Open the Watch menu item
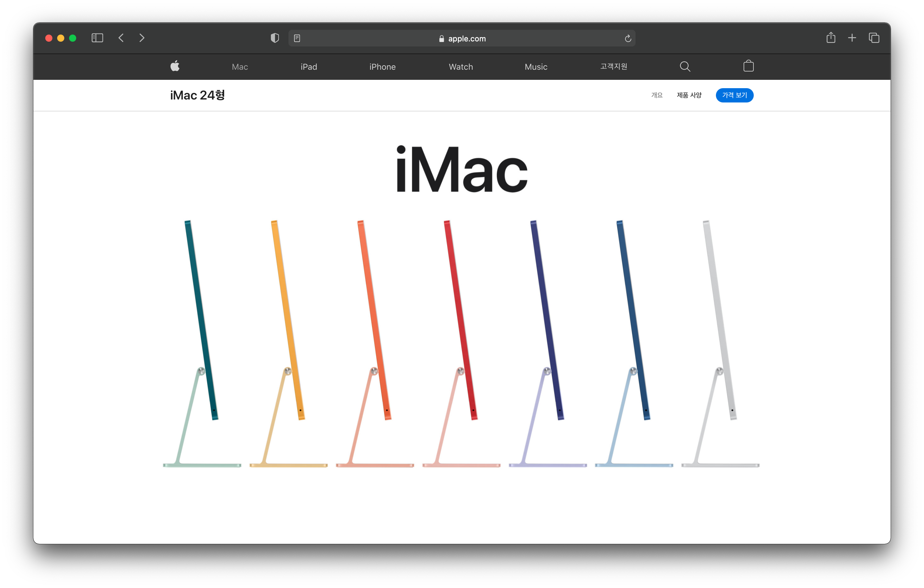The width and height of the screenshot is (924, 588). point(461,67)
